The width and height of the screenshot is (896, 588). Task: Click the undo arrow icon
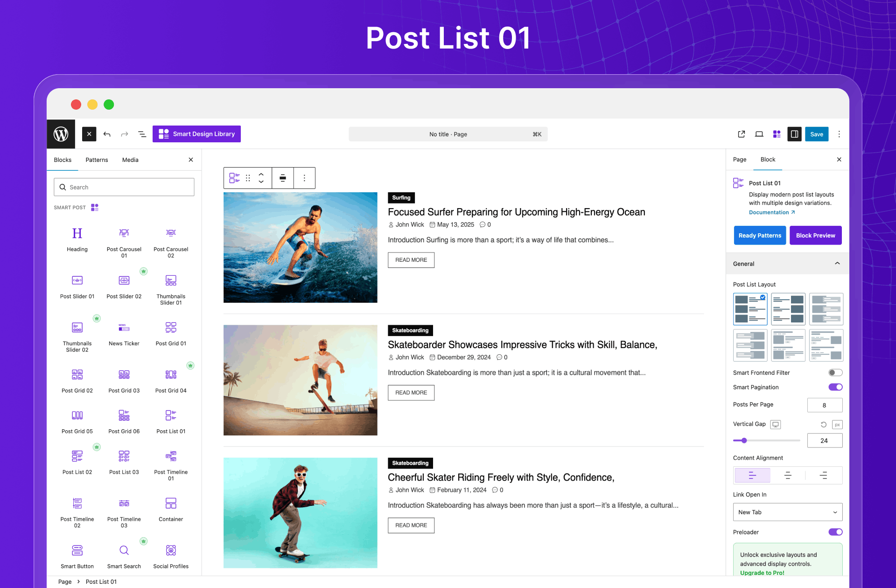[107, 134]
